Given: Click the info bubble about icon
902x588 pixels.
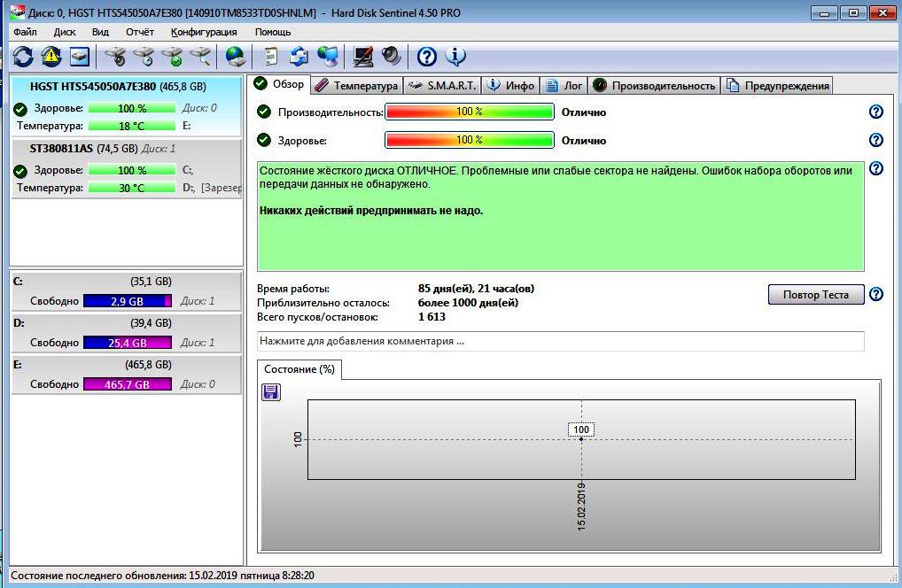Looking at the screenshot, I should (455, 56).
